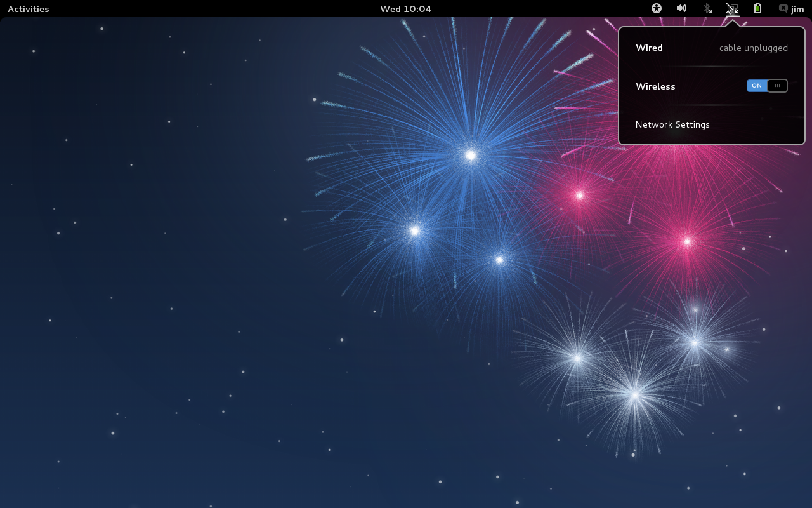812x508 pixels.
Task: Open the Universal Access accessibility icon
Action: tap(657, 8)
